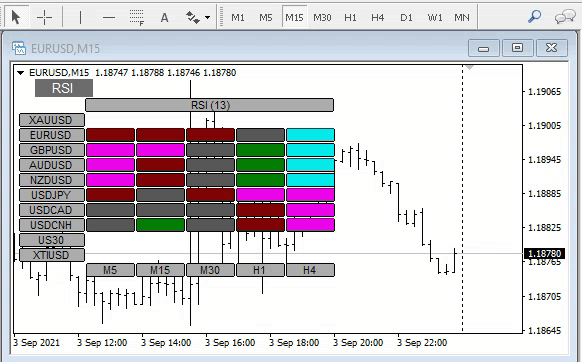The width and height of the screenshot is (582, 362).
Task: Switch chart to H4 timeframe in toolbar
Action: point(377,17)
